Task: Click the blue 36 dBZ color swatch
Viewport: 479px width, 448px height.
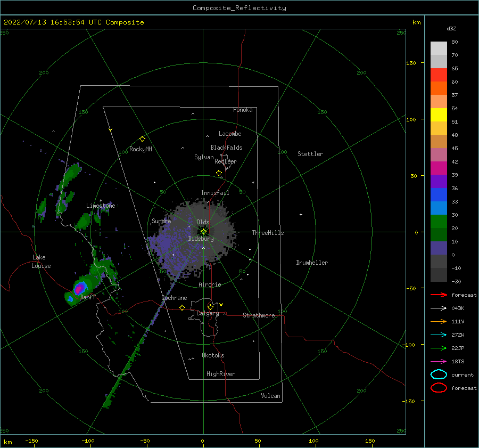Action: [x=439, y=194]
